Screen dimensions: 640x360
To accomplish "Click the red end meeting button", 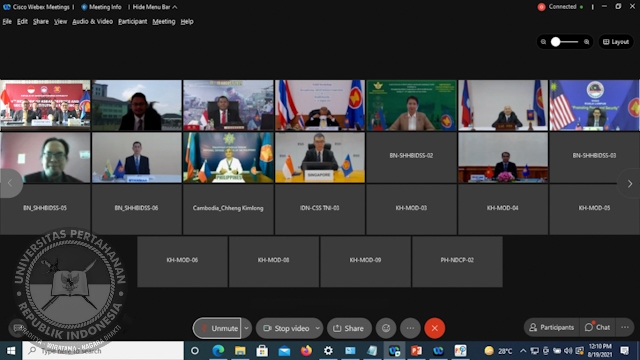I will (x=434, y=328).
